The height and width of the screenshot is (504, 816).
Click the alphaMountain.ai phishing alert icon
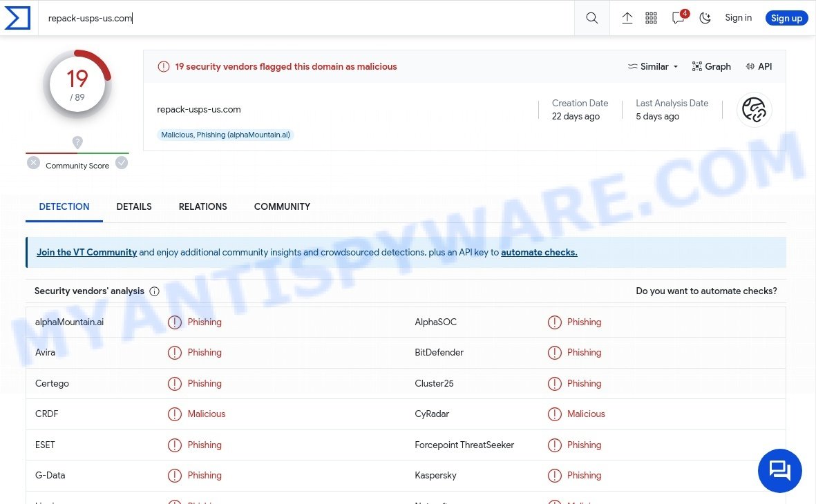pos(175,322)
